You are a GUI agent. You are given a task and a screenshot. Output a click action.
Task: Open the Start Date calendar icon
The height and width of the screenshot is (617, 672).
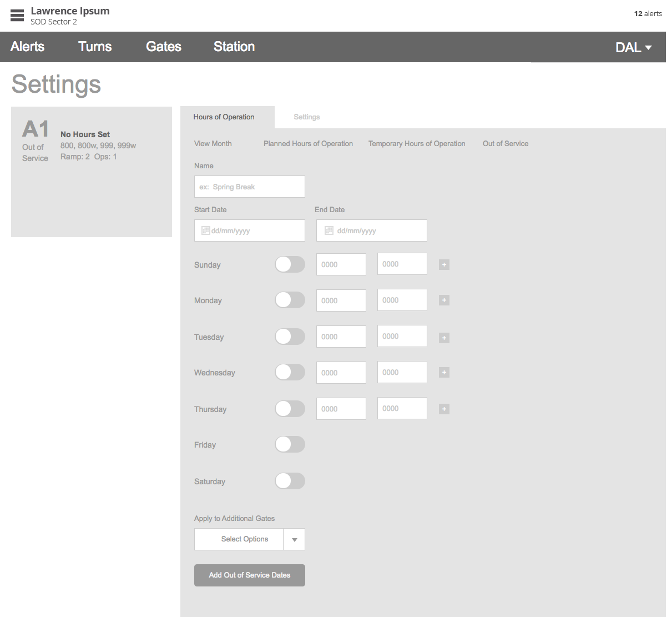pyautogui.click(x=205, y=230)
